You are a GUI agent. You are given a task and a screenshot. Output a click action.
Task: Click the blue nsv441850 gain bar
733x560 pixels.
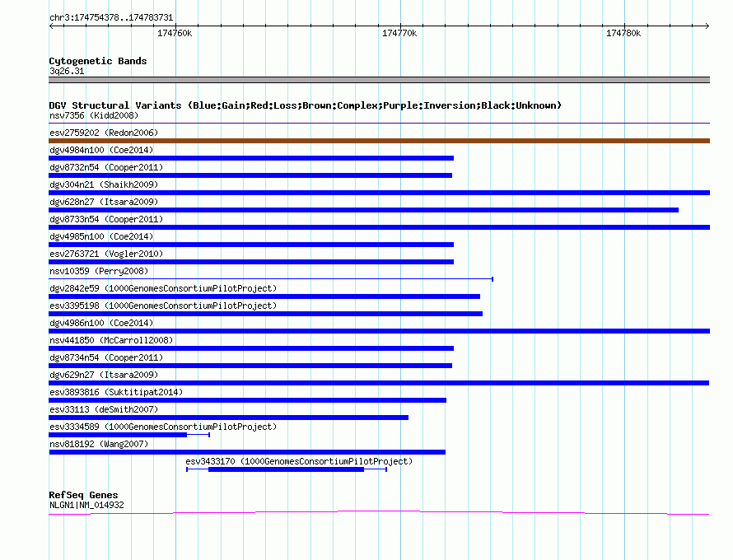pyautogui.click(x=251, y=348)
